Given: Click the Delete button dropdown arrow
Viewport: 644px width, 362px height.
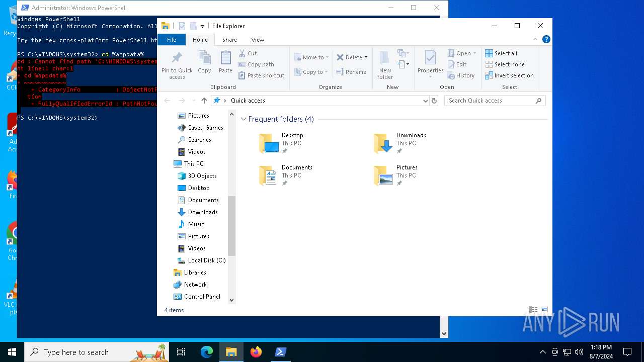Looking at the screenshot, I should (366, 57).
